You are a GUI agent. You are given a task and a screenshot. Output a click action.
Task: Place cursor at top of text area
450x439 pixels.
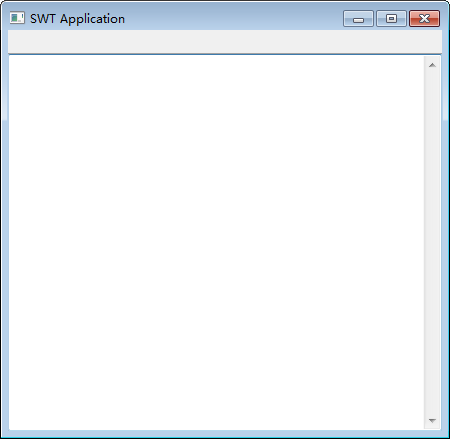point(216,62)
